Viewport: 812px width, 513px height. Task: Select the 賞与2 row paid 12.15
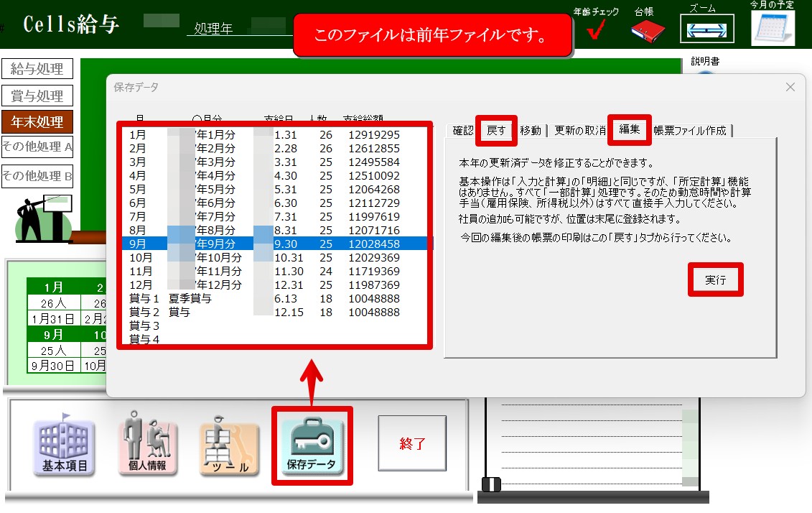(x=274, y=313)
